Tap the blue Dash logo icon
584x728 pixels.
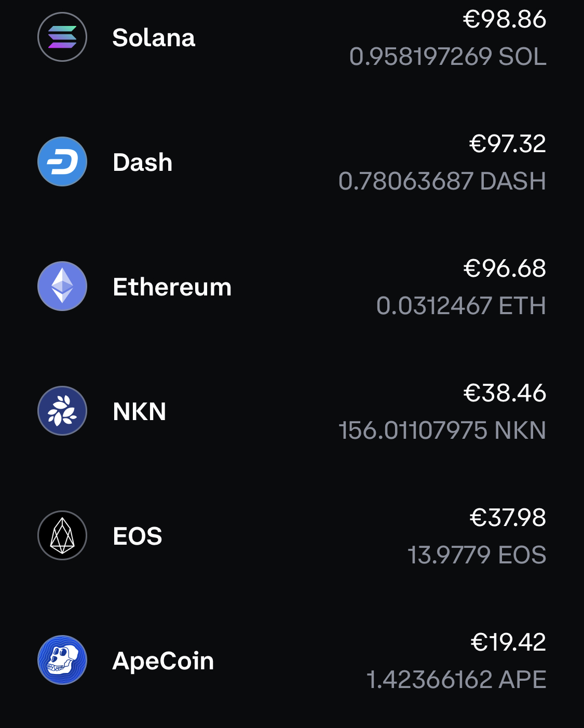(x=62, y=161)
